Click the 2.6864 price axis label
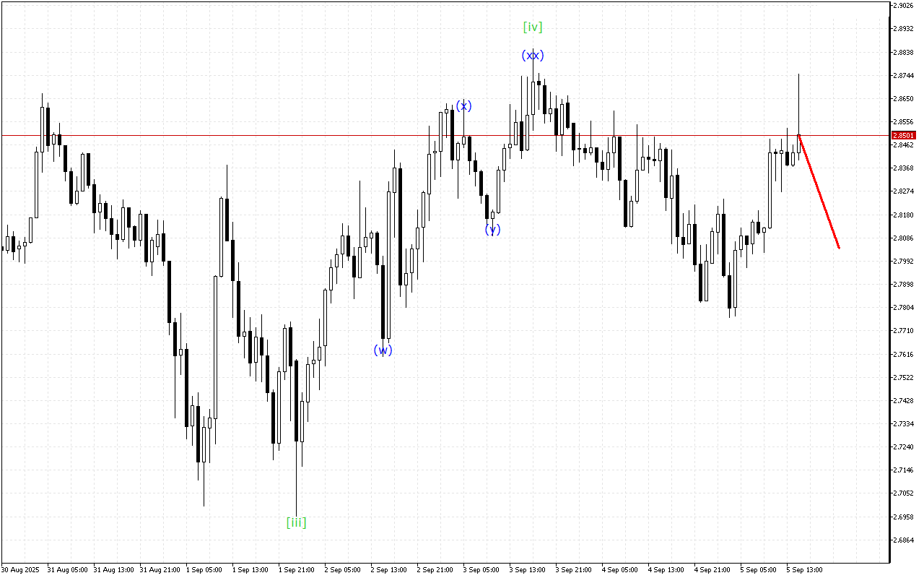Screen dimensions: 924x578 (904, 540)
